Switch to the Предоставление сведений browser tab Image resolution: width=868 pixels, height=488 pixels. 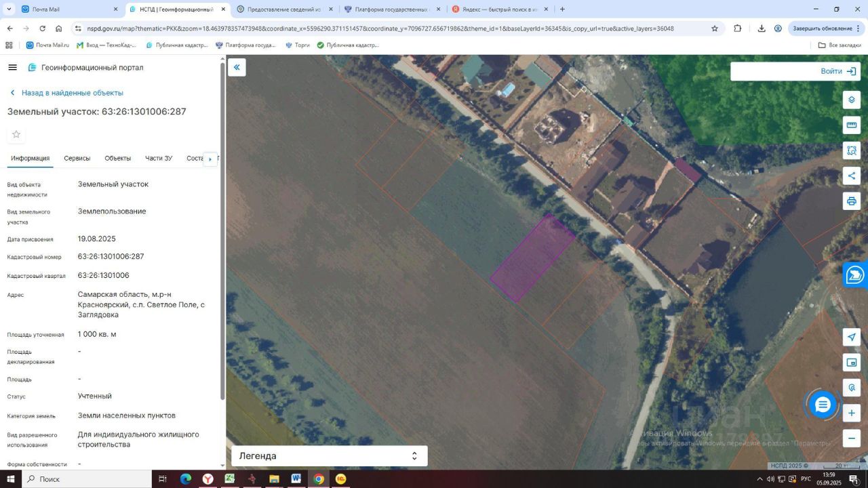pos(285,9)
